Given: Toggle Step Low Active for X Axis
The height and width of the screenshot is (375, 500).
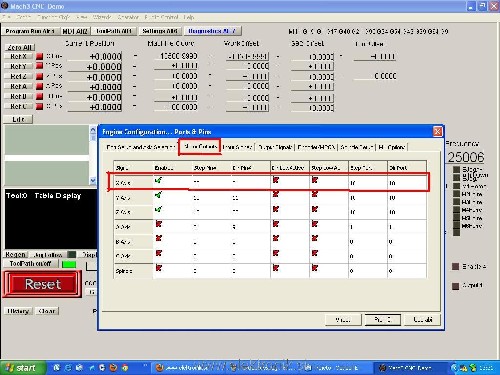Looking at the screenshot, I should pyautogui.click(x=315, y=180).
